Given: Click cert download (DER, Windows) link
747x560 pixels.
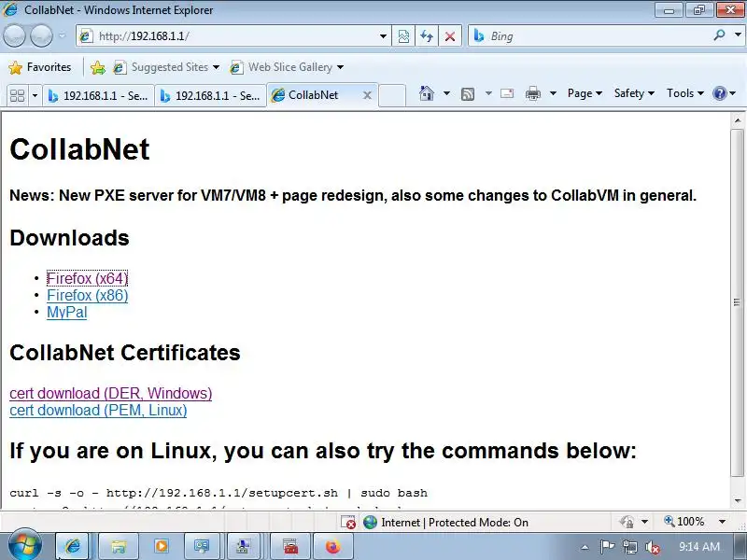Looking at the screenshot, I should 110,394.
